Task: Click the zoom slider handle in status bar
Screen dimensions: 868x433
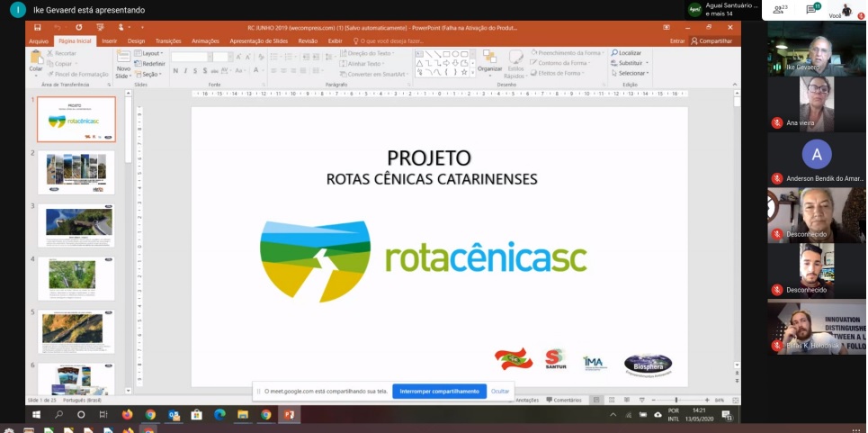Action: 676,400
